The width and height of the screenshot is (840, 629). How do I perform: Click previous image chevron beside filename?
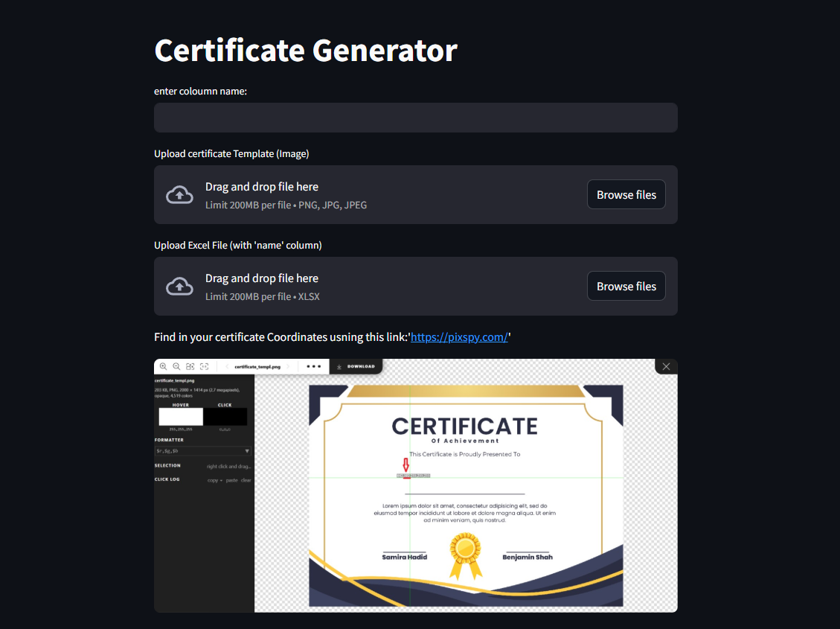click(x=227, y=366)
